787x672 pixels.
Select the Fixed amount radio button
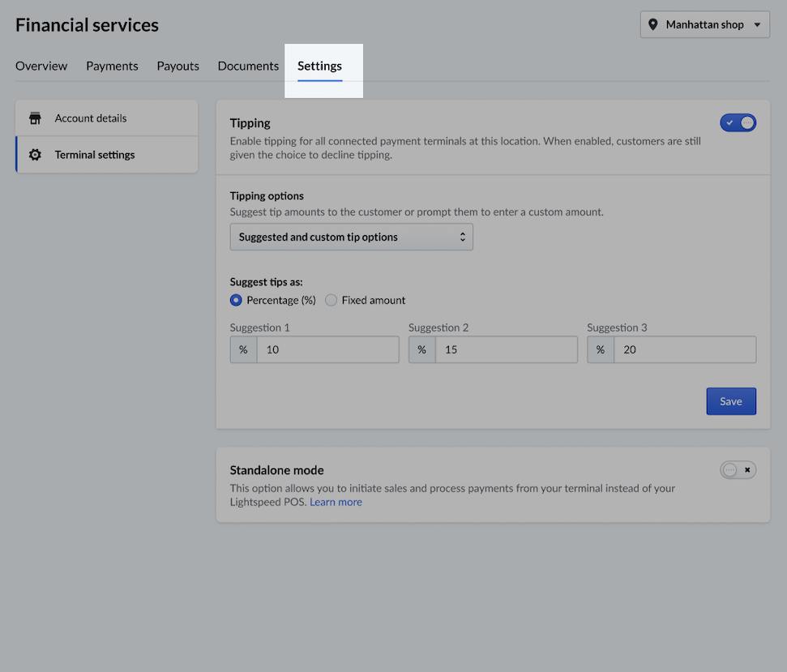tap(331, 300)
